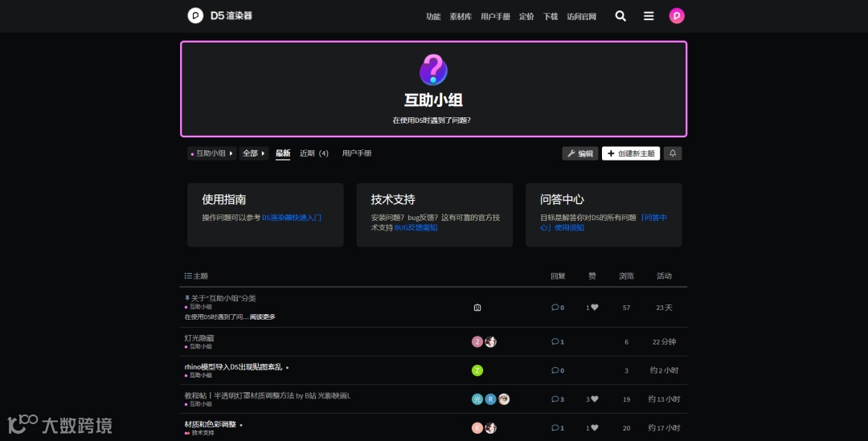The height and width of the screenshot is (441, 868).
Task: Switch to the 用户手册 tab below banner
Action: tap(357, 153)
